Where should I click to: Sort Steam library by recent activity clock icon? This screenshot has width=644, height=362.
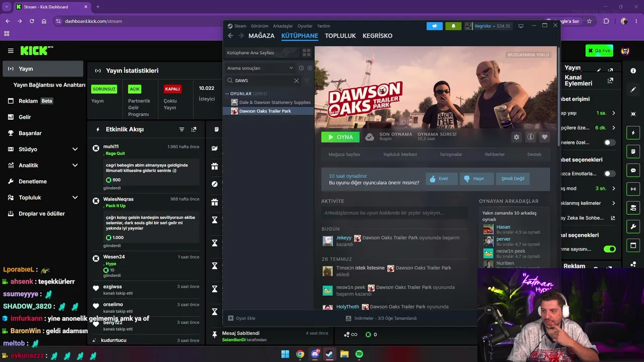[301, 68]
